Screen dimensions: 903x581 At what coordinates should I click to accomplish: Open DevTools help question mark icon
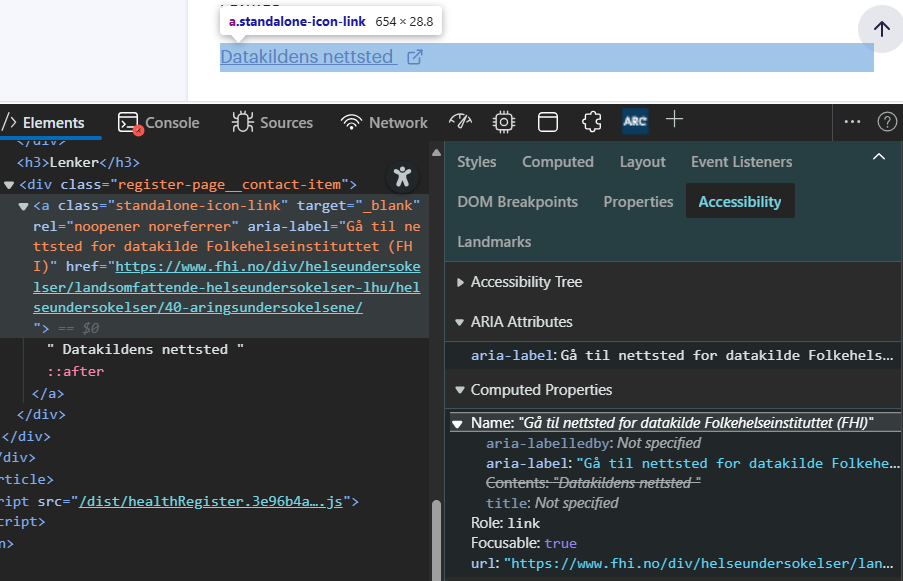pyautogui.click(x=886, y=122)
